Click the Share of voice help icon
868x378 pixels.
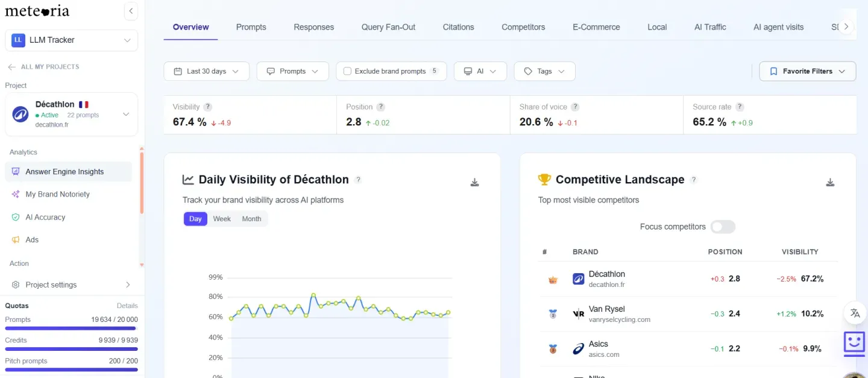575,107
